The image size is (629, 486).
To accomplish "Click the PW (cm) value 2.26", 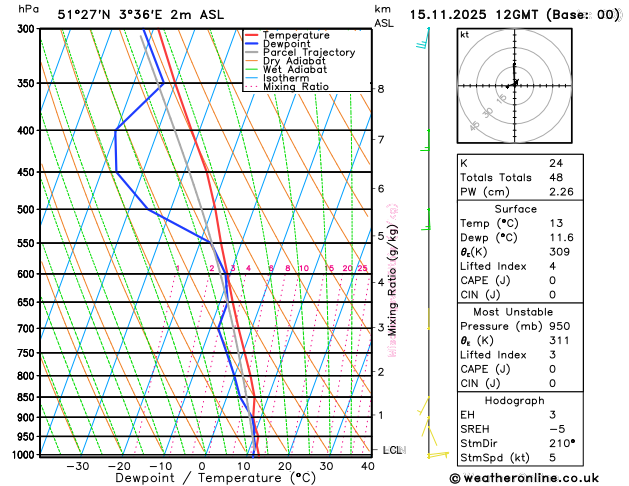I will (561, 192).
